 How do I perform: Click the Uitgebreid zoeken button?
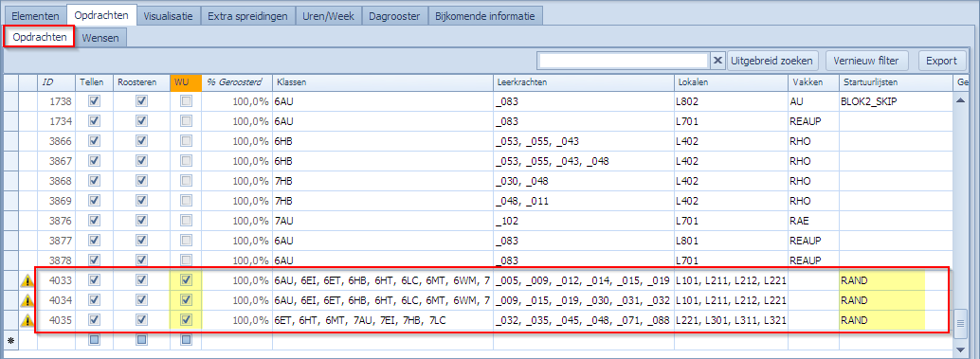point(773,61)
